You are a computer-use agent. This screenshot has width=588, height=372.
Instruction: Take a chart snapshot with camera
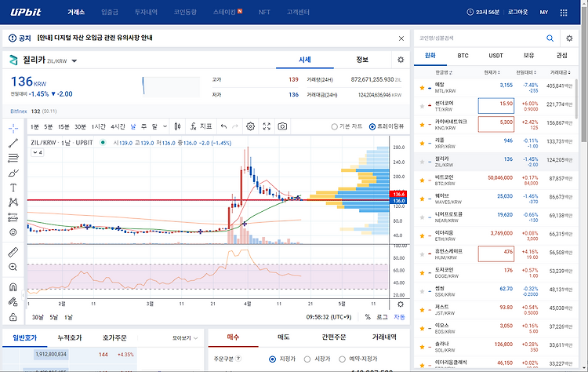[x=282, y=126]
